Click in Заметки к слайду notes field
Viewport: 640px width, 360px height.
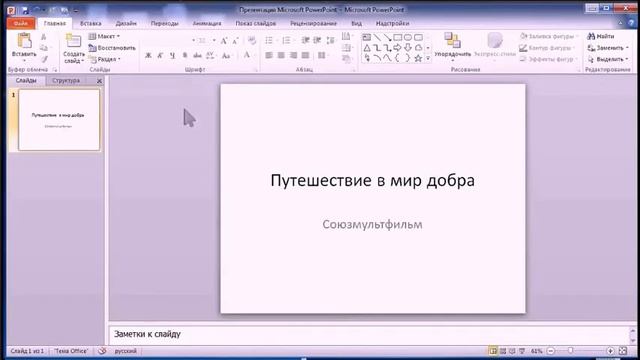pyautogui.click(x=369, y=334)
